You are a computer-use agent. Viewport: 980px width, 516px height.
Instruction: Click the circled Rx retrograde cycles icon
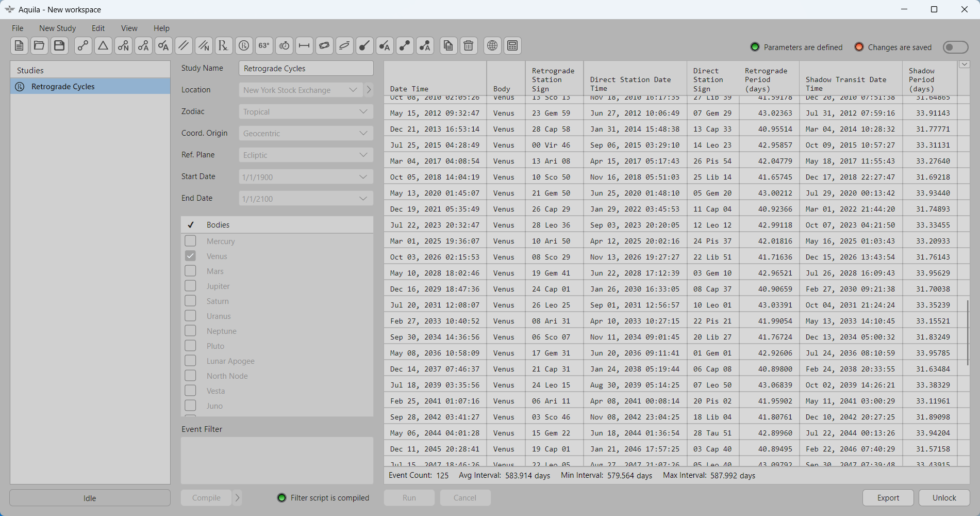[244, 46]
